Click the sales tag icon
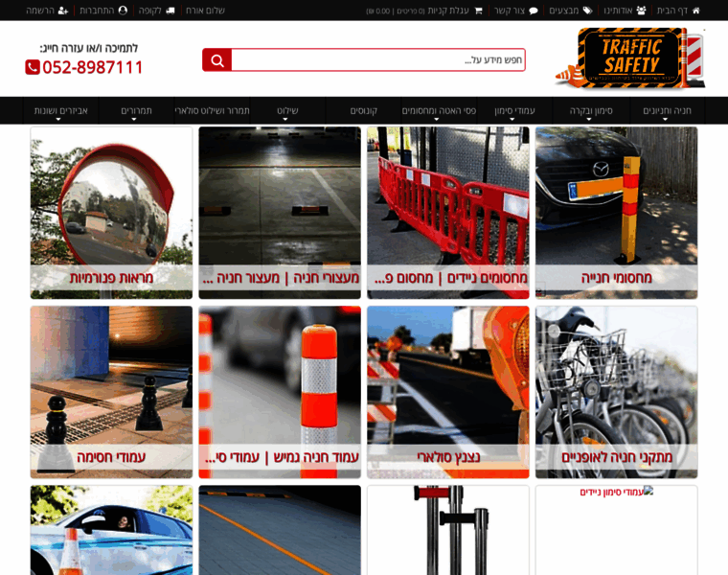Screen dimensions: 728x575 point(587,11)
